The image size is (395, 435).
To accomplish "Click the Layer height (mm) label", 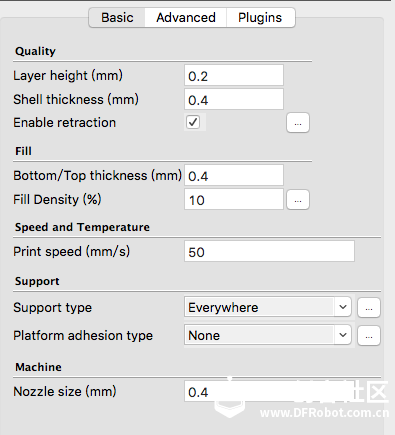I will pyautogui.click(x=68, y=76).
